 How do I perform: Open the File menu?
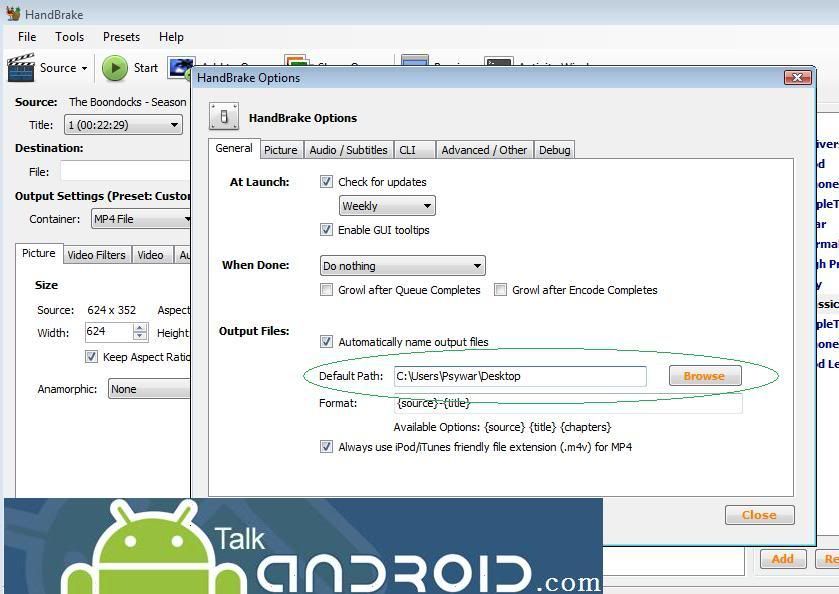point(27,37)
